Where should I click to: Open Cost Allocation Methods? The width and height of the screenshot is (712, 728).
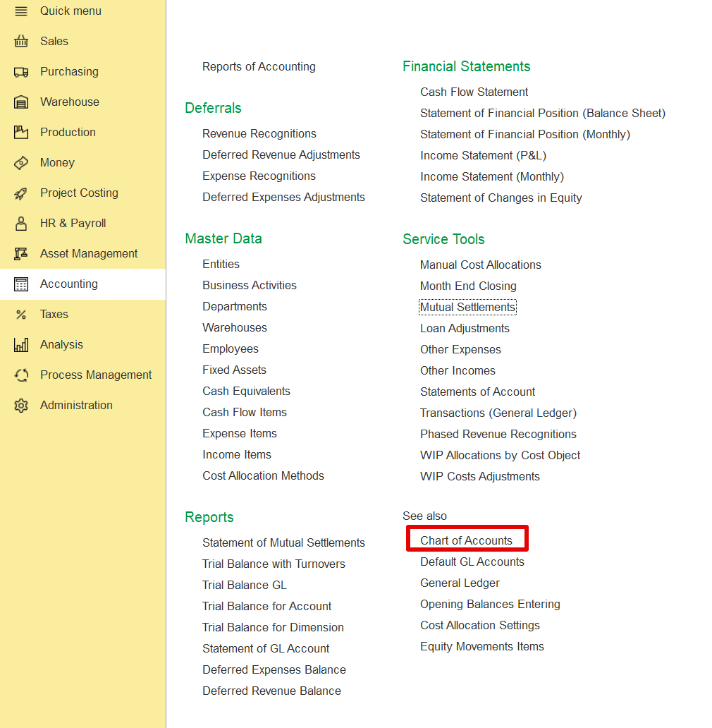(263, 476)
